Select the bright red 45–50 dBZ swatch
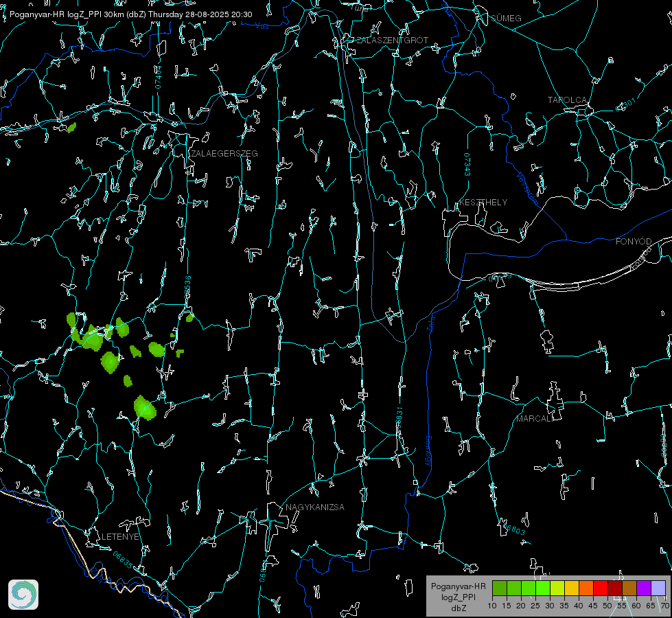This screenshot has width=672, height=618. click(x=601, y=588)
